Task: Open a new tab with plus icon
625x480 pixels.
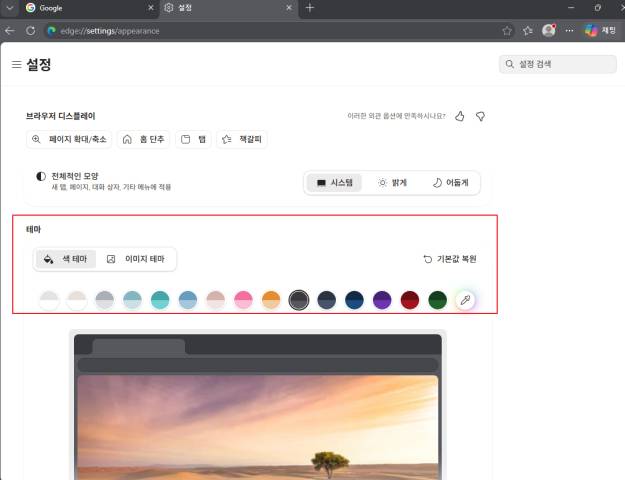Action: [x=310, y=8]
